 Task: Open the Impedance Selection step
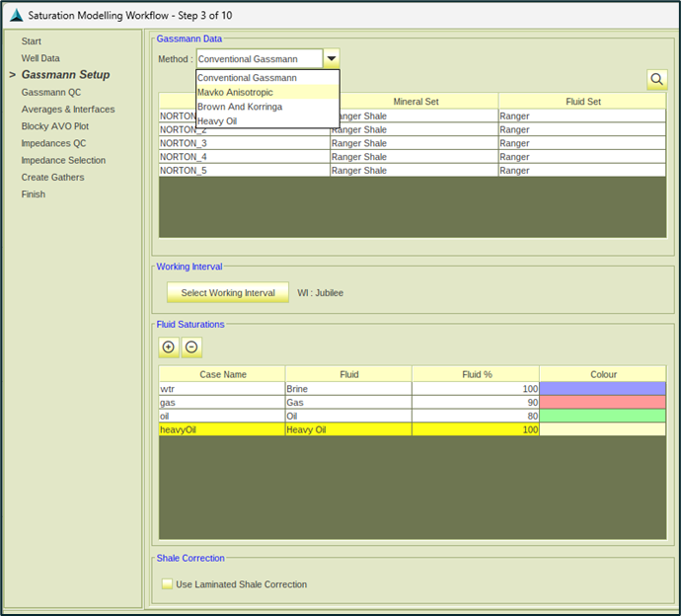63,160
